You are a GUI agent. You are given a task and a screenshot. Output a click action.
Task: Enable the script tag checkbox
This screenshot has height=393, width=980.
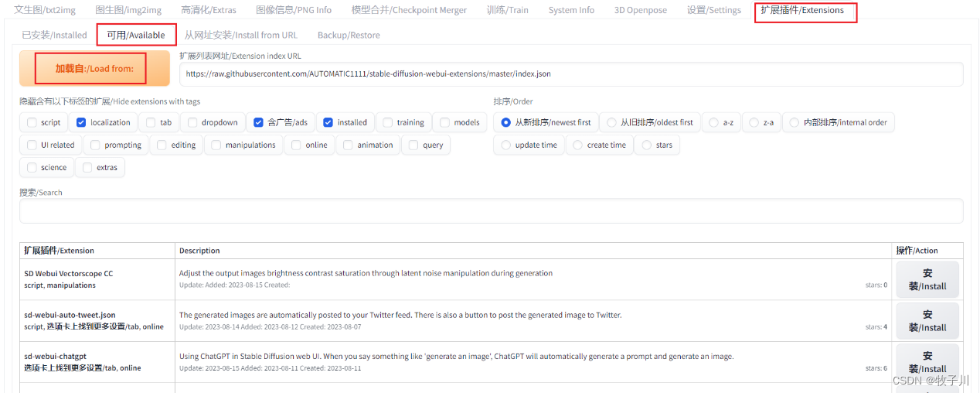coord(32,122)
